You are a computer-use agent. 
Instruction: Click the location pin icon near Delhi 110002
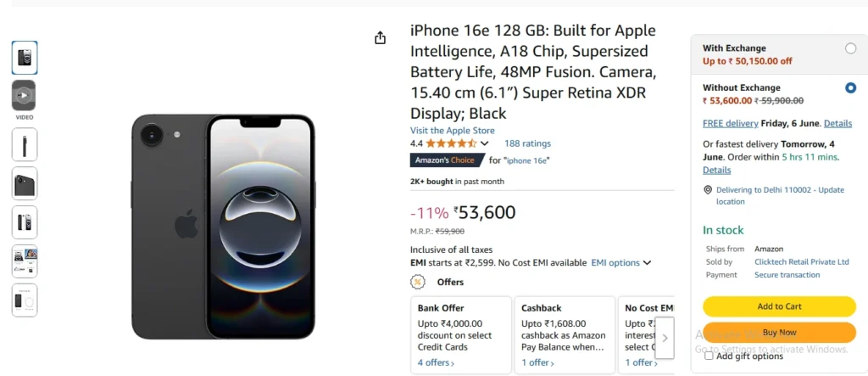[x=708, y=189]
